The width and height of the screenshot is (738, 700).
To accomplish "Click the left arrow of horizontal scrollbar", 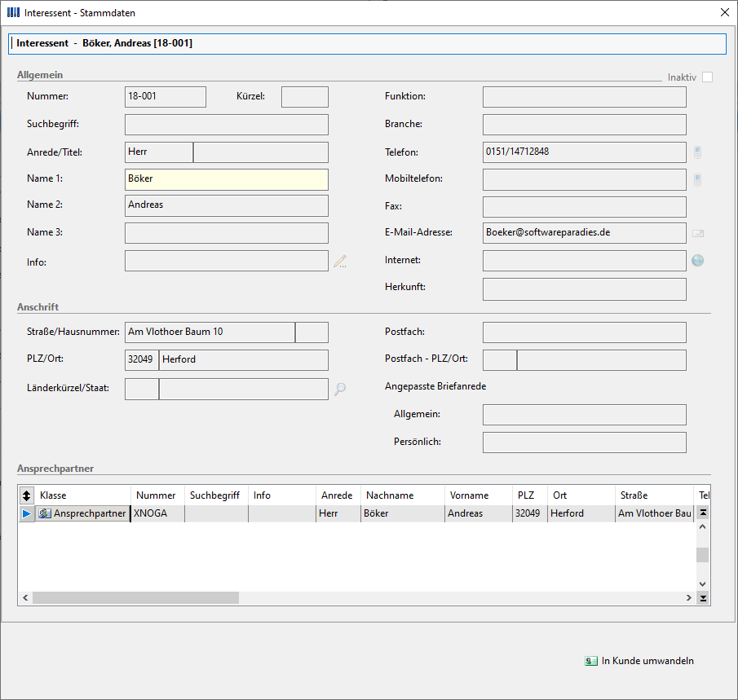I will (25, 598).
